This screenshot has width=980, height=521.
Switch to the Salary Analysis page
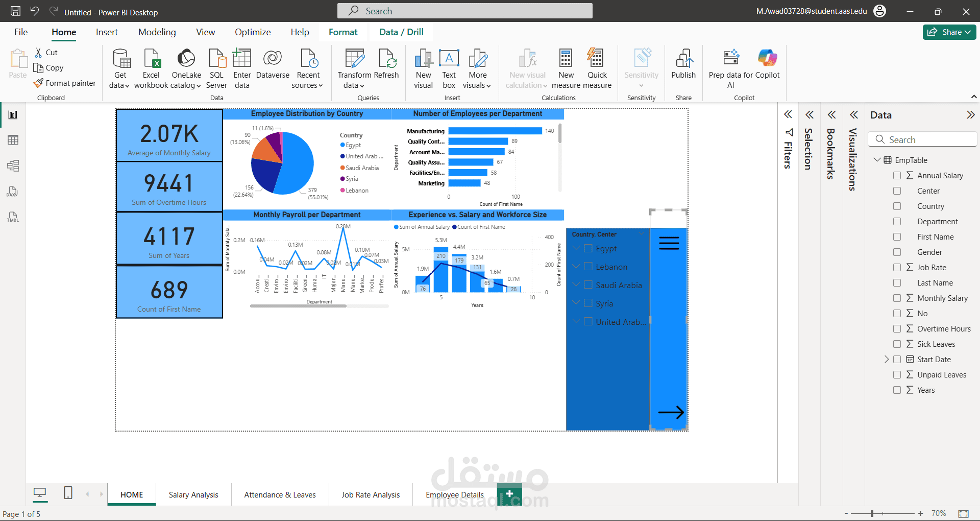pyautogui.click(x=193, y=495)
